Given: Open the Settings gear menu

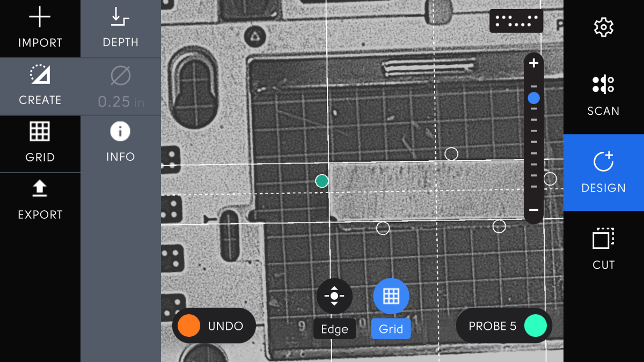Looking at the screenshot, I should click(x=603, y=27).
